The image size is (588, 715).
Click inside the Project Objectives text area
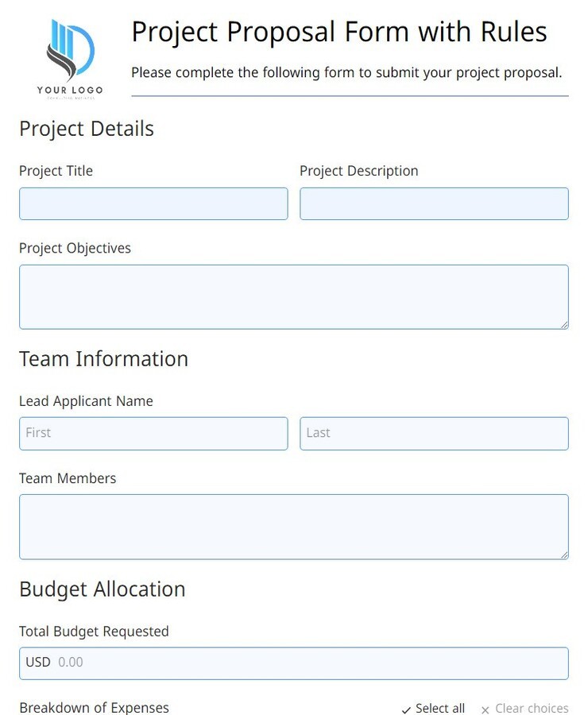[293, 296]
